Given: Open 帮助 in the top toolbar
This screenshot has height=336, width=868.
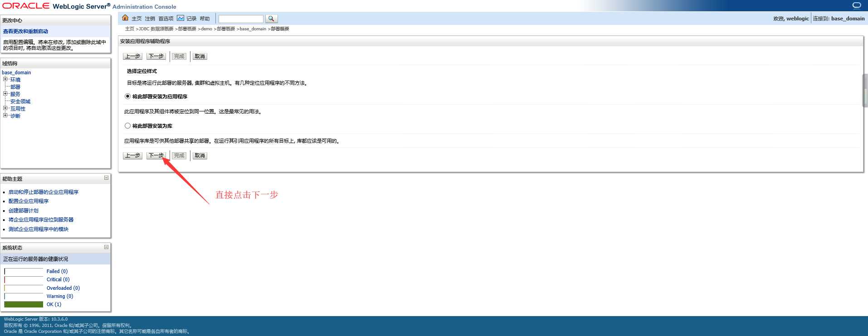Looking at the screenshot, I should pyautogui.click(x=205, y=19).
